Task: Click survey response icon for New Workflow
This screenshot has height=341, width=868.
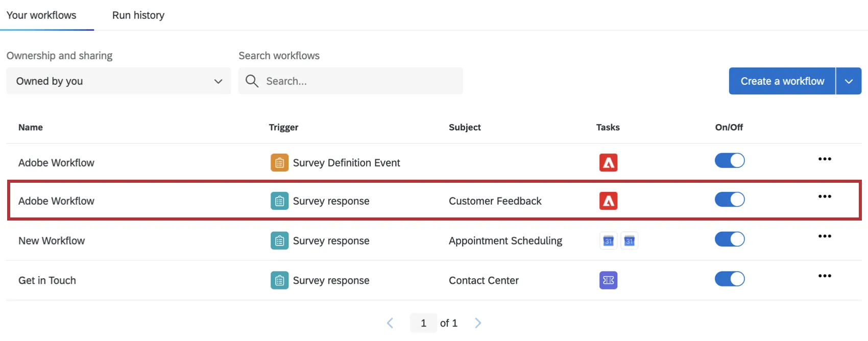Action: click(x=279, y=241)
